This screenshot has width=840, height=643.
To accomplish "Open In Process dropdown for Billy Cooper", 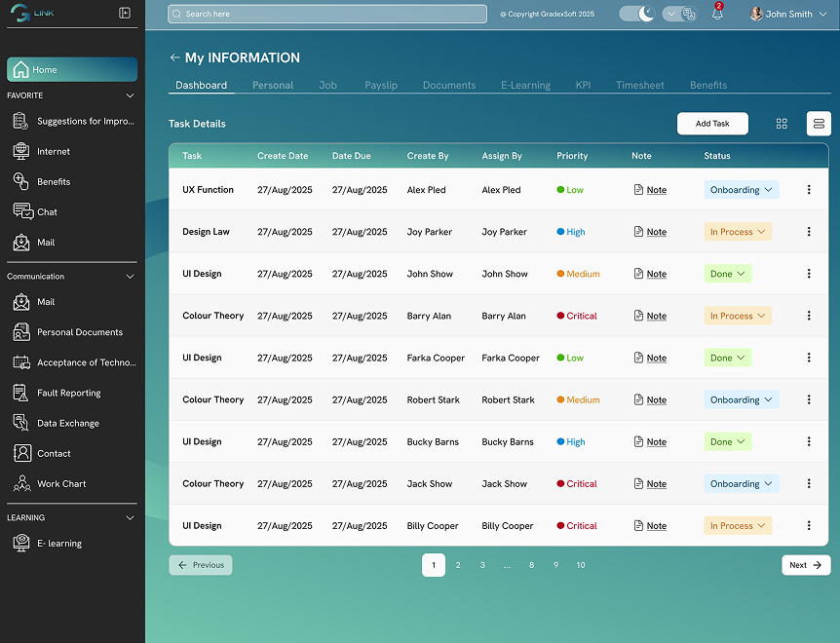I will (x=738, y=525).
